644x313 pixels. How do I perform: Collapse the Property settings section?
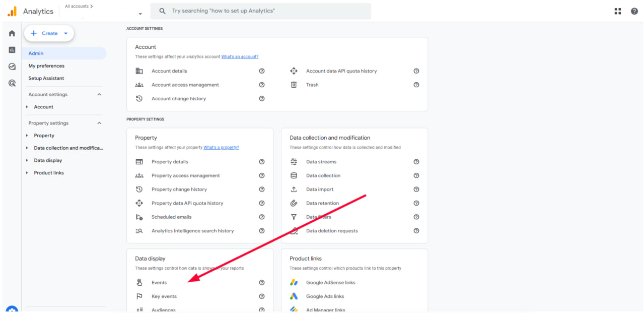pyautogui.click(x=99, y=123)
